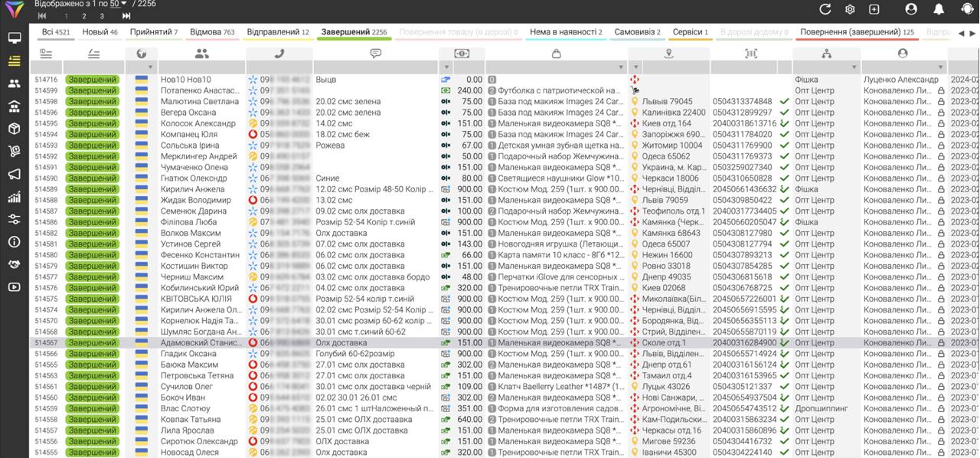Click the refresh icon in top bar
Viewport: 980px width, 458px height.
point(825,8)
